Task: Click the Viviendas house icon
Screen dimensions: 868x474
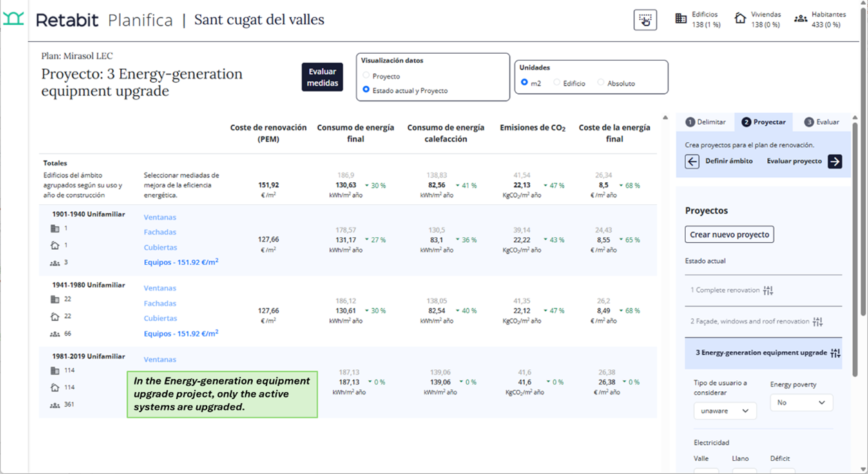Action: click(x=740, y=19)
